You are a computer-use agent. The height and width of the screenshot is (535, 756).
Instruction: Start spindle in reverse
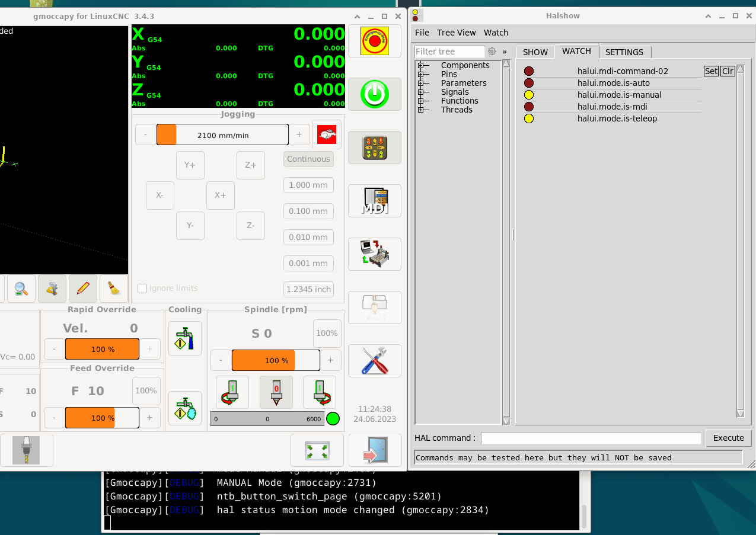point(232,392)
